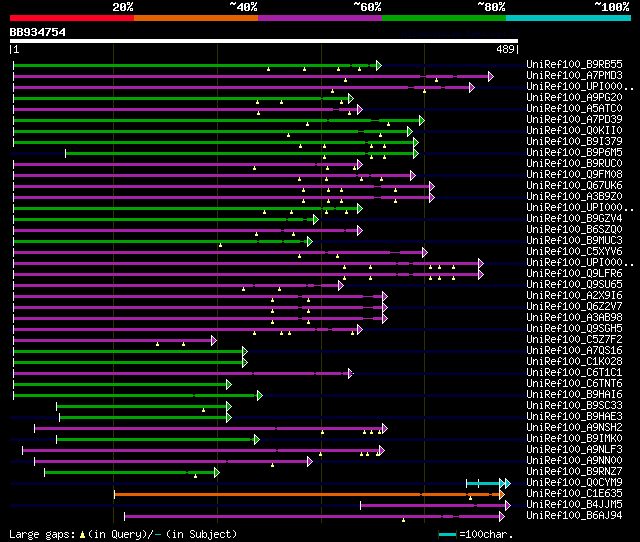The width and height of the screenshot is (640, 542).
Task: Click the cyan ~100% identity legend segment
Action: (569, 18)
